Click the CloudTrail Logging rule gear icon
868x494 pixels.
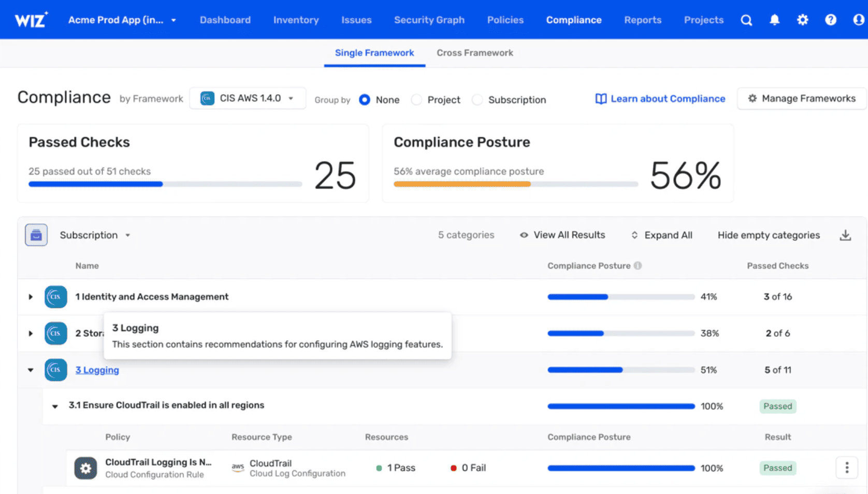pos(85,468)
